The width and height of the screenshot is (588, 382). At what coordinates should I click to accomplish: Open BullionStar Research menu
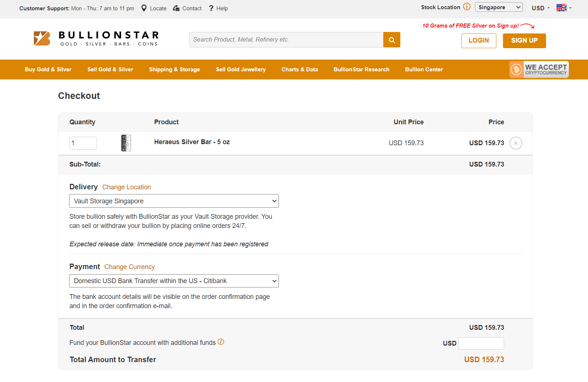pos(361,69)
